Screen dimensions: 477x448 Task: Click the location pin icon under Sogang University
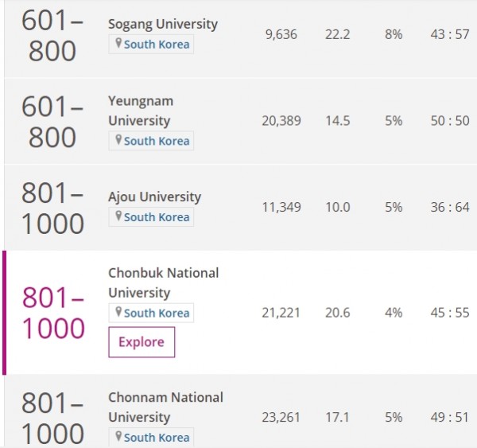point(118,43)
